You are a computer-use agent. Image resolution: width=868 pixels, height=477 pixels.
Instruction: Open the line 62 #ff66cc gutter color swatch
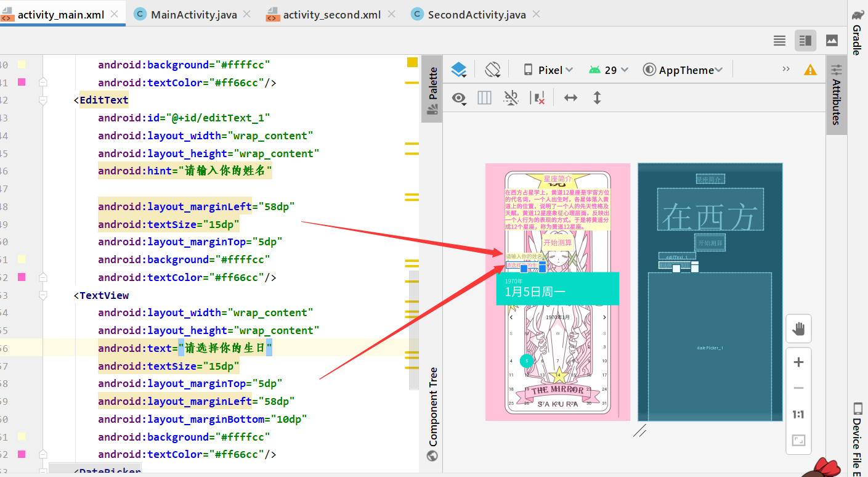(x=22, y=454)
